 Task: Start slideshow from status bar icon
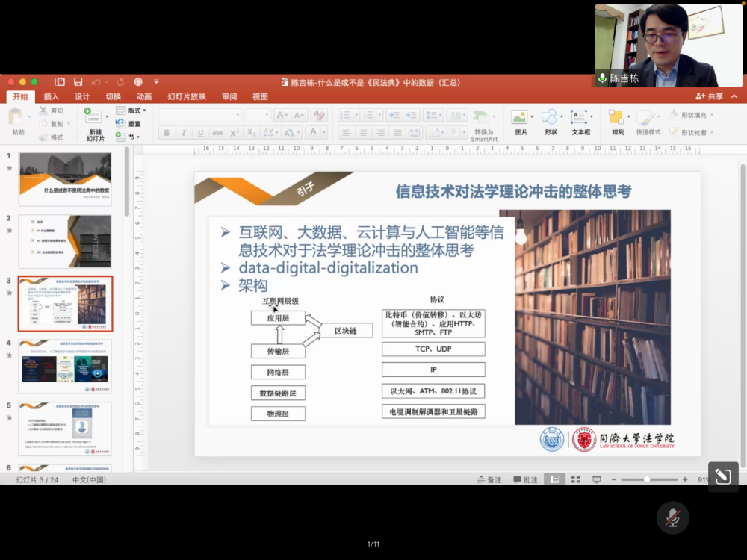[x=597, y=479]
